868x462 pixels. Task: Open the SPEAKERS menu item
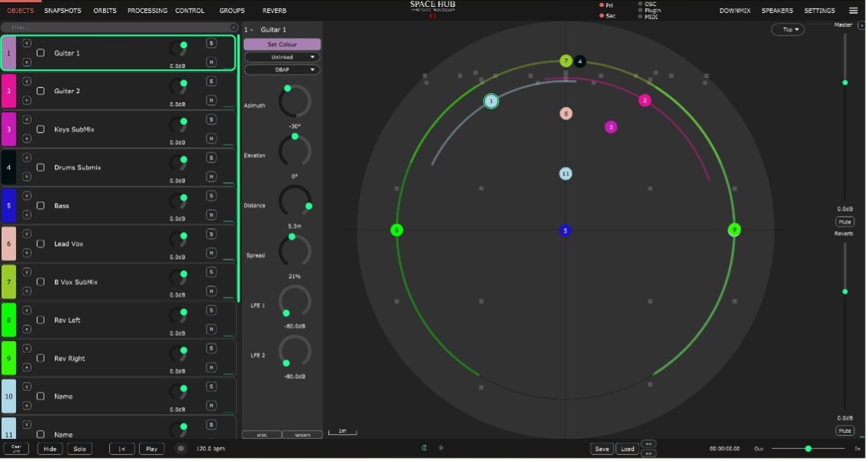(x=777, y=10)
